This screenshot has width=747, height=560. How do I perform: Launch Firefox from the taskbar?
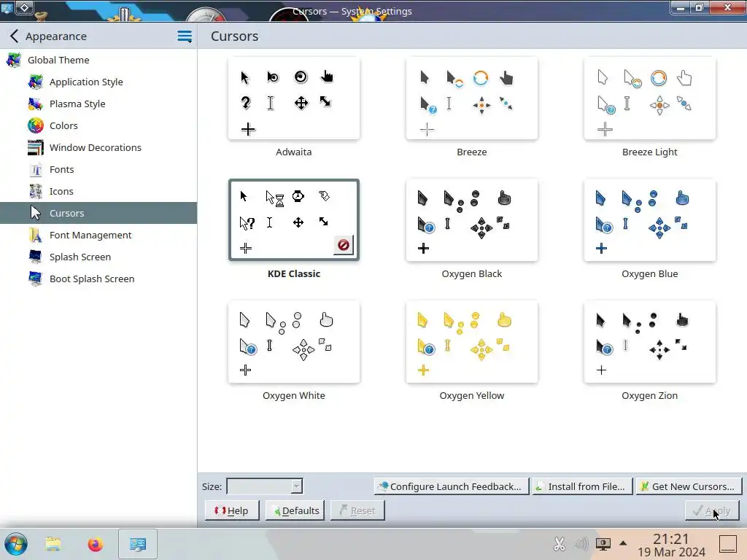pyautogui.click(x=96, y=544)
